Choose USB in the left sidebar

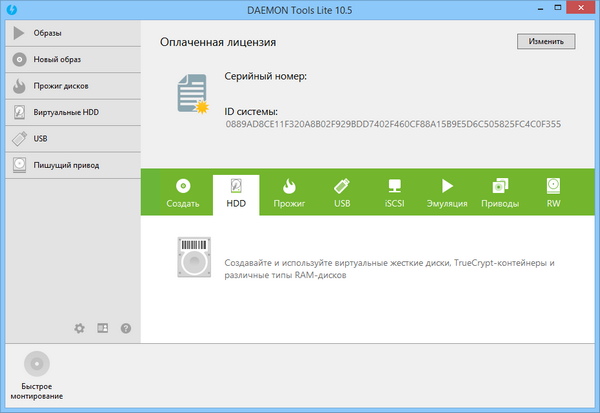70,138
